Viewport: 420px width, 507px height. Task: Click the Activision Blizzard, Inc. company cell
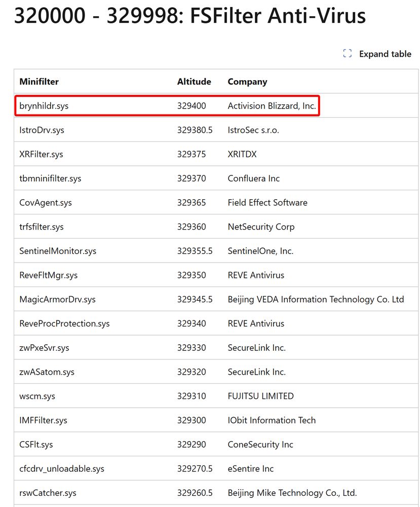(272, 106)
